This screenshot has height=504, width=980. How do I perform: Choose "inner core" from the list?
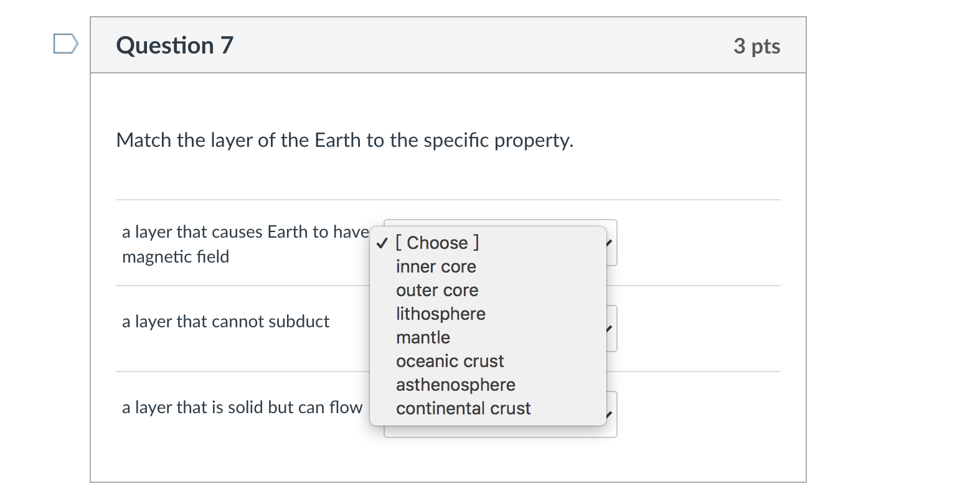tap(436, 266)
